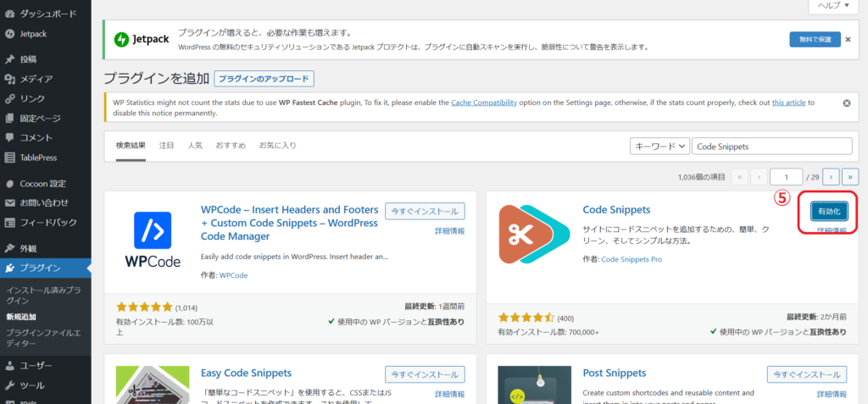
Task: Jump to last results page
Action: 850,176
